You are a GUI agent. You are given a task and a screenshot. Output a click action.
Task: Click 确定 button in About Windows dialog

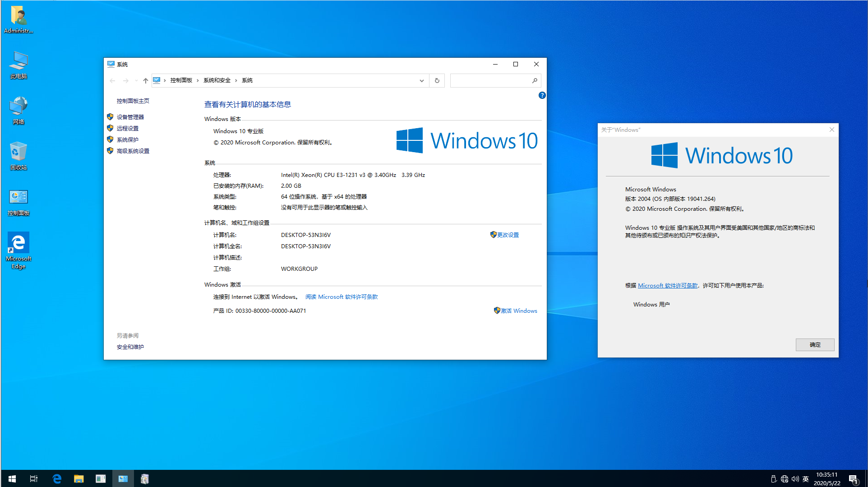click(815, 345)
